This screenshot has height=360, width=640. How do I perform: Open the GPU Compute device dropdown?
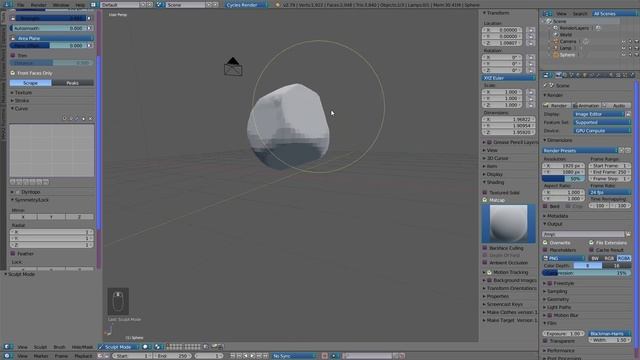tap(602, 131)
